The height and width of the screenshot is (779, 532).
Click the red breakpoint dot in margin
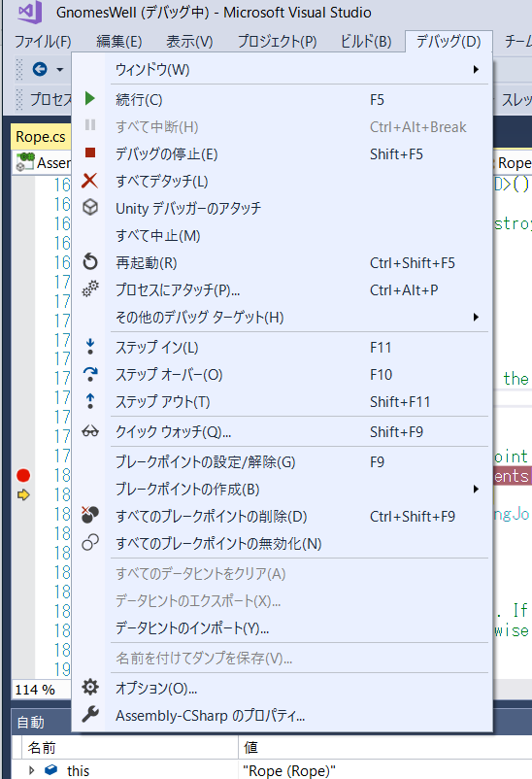tap(23, 475)
